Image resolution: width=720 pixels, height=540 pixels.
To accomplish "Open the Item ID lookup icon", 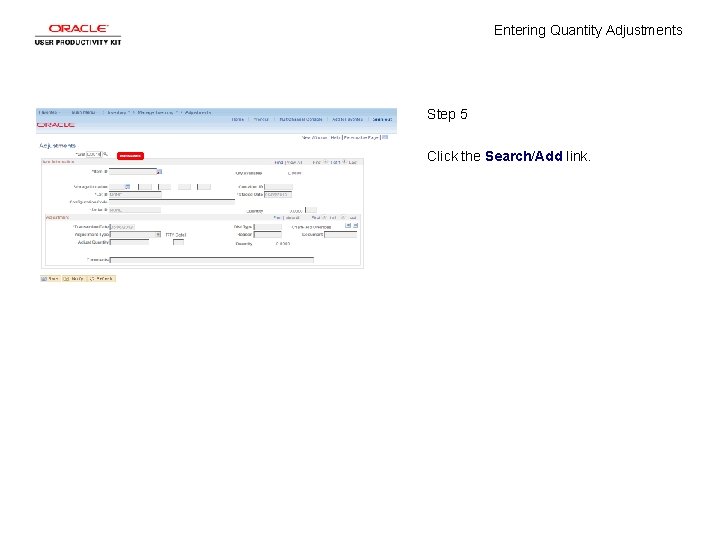I will [x=159, y=172].
